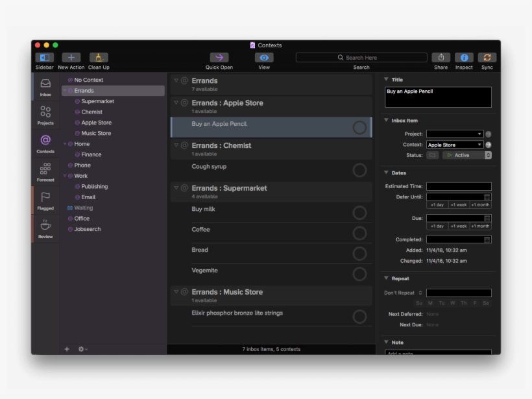
Task: Sync the database with the Sync icon
Action: [487, 58]
